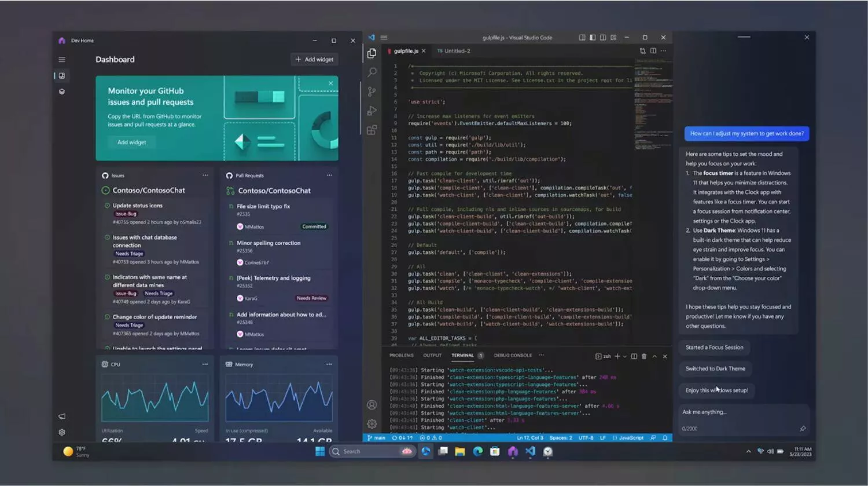The height and width of the screenshot is (486, 868).
Task: Expand the Issues widget more options menu
Action: pyautogui.click(x=205, y=175)
